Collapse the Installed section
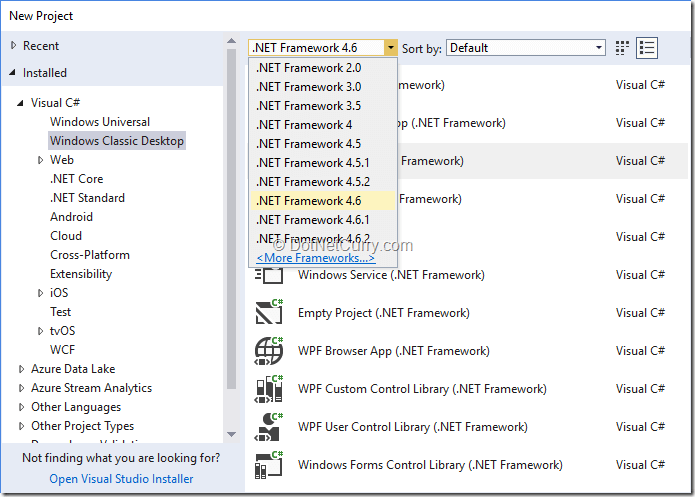 [13, 72]
